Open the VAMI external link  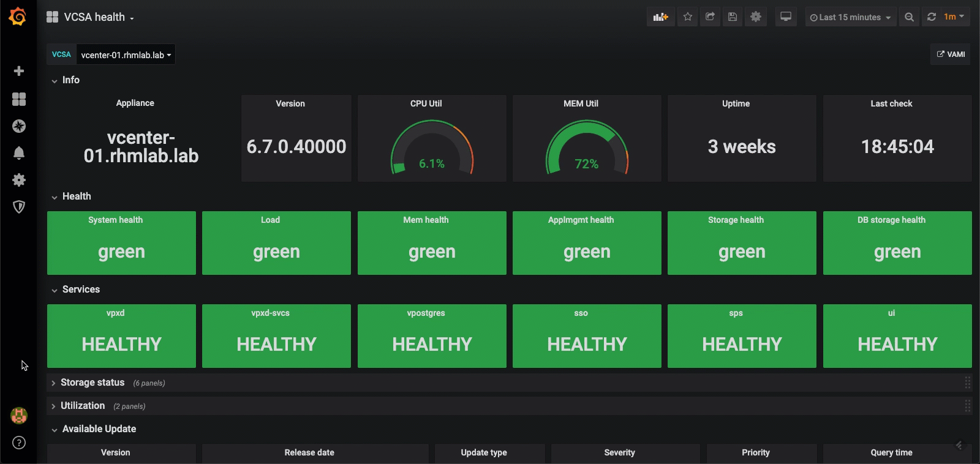[951, 54]
